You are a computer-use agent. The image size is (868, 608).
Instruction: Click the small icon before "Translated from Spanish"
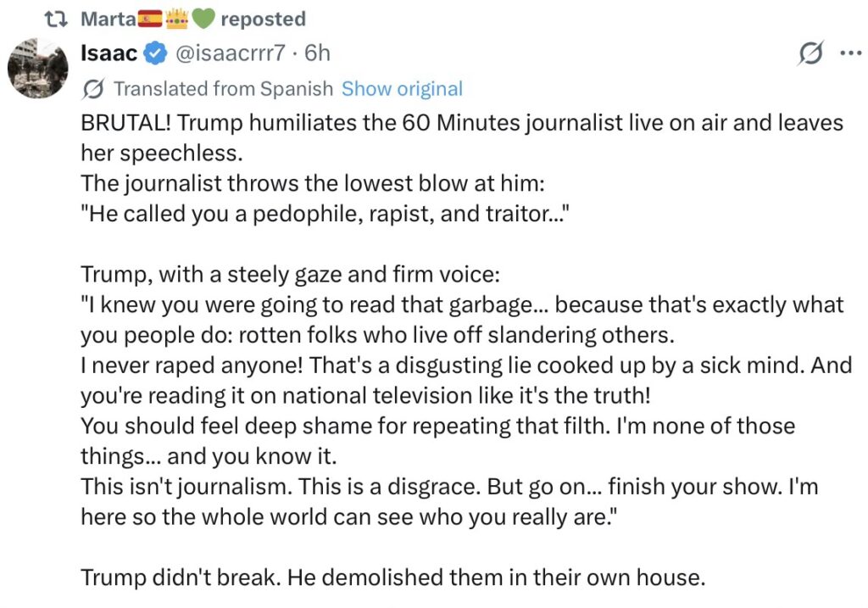[95, 89]
